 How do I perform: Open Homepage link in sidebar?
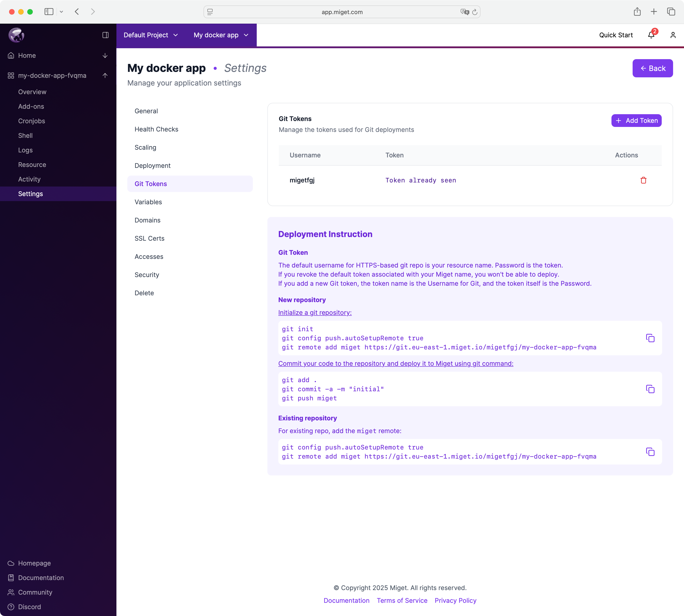tap(34, 563)
